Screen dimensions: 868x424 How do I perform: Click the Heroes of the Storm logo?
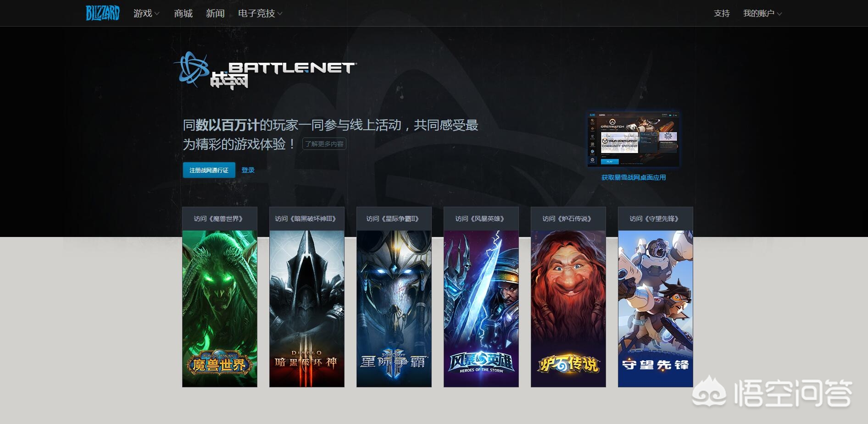click(481, 363)
